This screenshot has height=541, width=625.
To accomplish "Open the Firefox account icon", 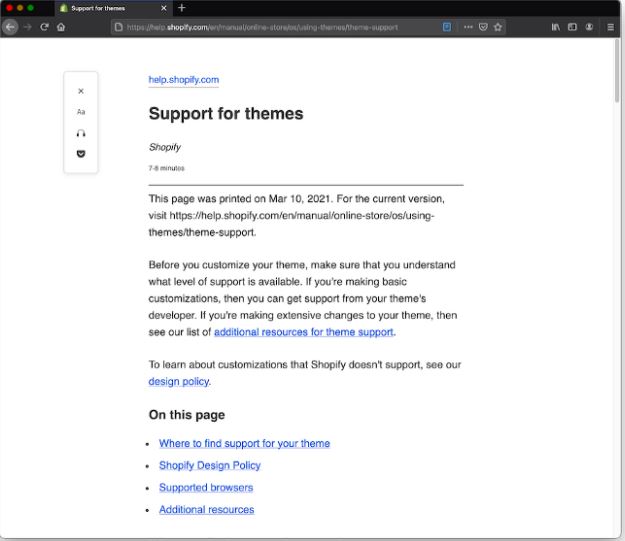I will [x=589, y=27].
